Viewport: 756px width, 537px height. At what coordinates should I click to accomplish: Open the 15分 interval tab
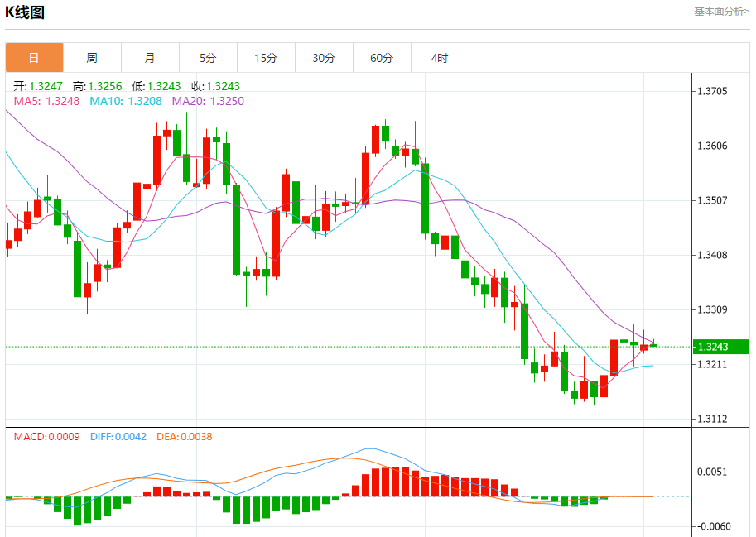[x=266, y=58]
